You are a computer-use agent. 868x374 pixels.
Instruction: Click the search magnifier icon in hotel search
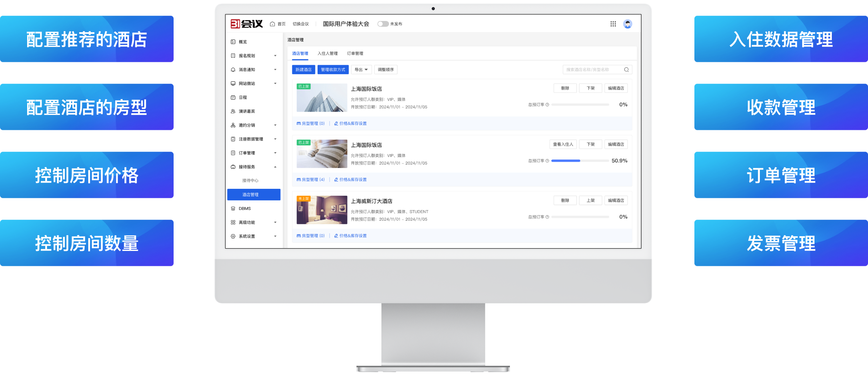[x=626, y=70]
